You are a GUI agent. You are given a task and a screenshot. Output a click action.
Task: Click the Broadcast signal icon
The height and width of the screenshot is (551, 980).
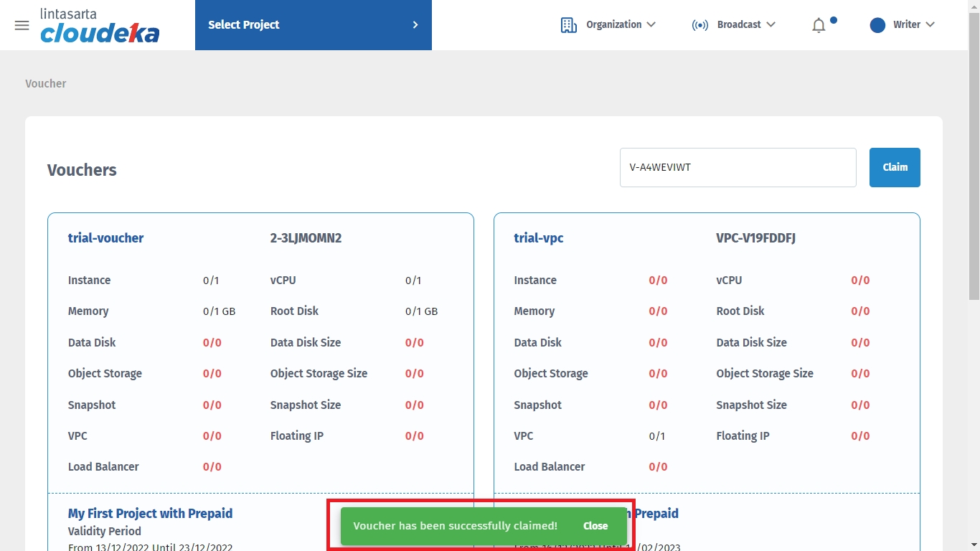(699, 25)
